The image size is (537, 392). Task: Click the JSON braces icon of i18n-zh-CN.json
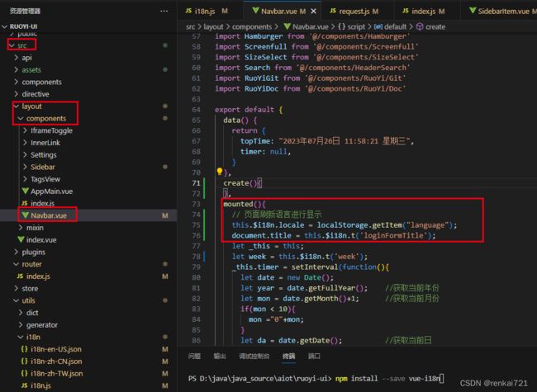pyautogui.click(x=24, y=361)
